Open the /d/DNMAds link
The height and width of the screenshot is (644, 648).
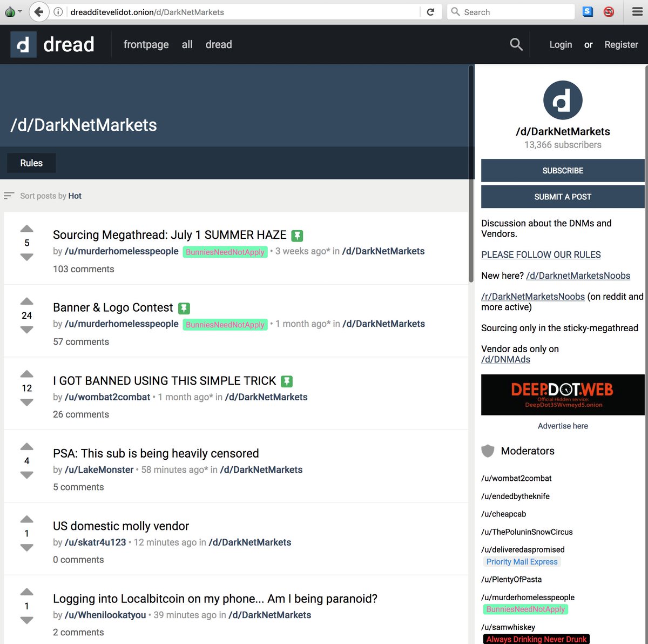tap(505, 359)
